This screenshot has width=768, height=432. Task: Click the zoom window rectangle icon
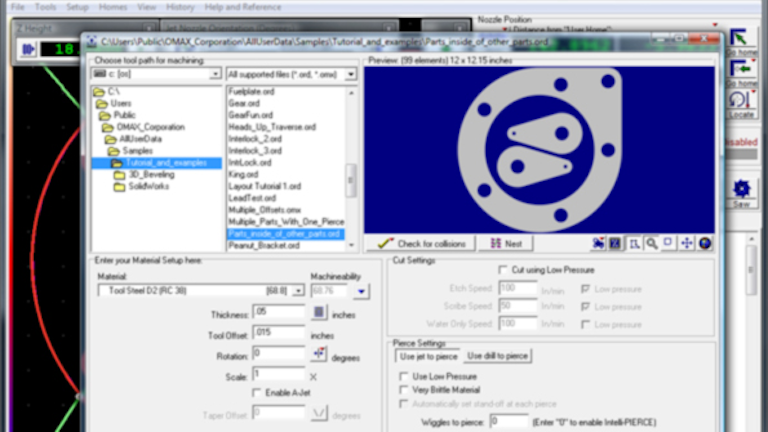point(669,243)
